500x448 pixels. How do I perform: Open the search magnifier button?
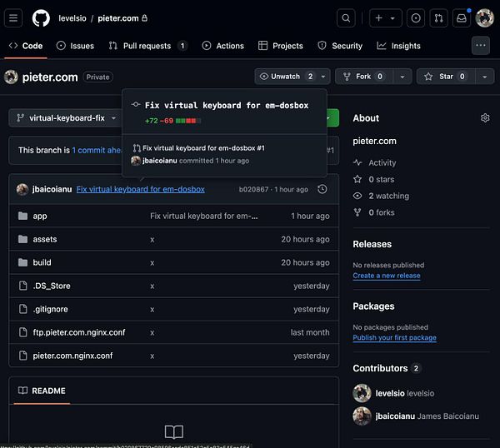click(x=346, y=18)
